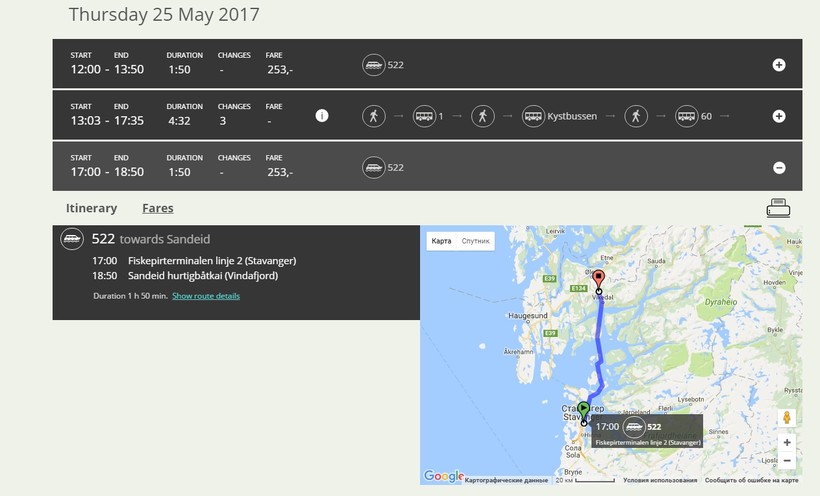Image resolution: width=820 pixels, height=496 pixels.
Task: Click the red destination marker on map
Action: 599,277
